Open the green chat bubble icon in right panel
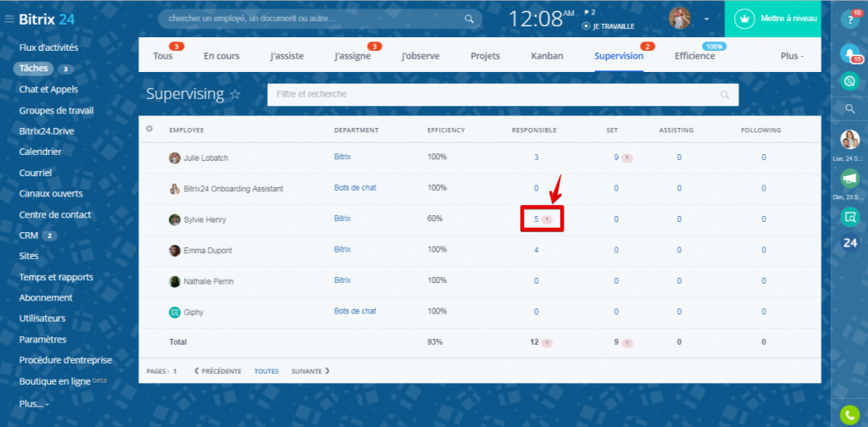868x427 pixels. click(849, 81)
